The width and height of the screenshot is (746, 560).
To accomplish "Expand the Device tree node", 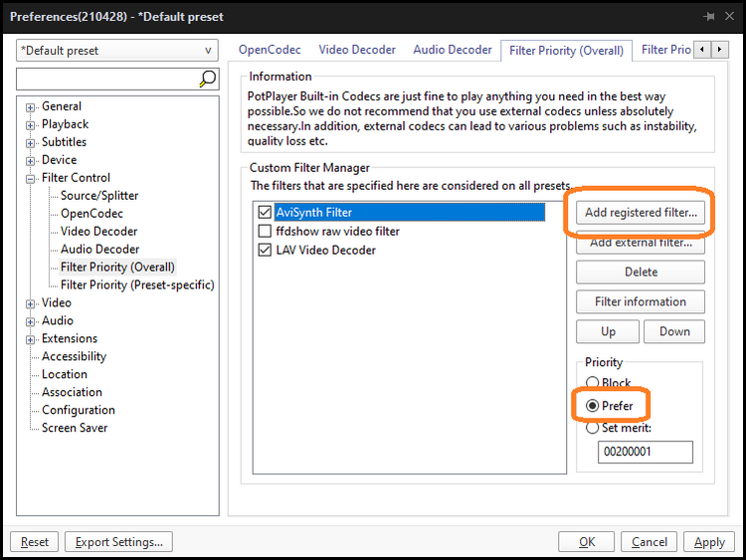I will tap(31, 161).
